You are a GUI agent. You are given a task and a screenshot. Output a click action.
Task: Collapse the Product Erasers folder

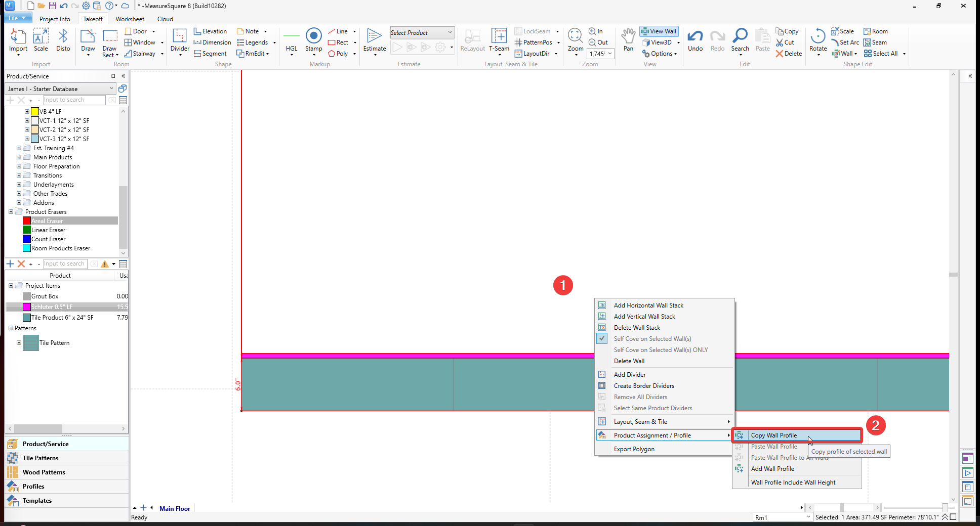pos(11,212)
